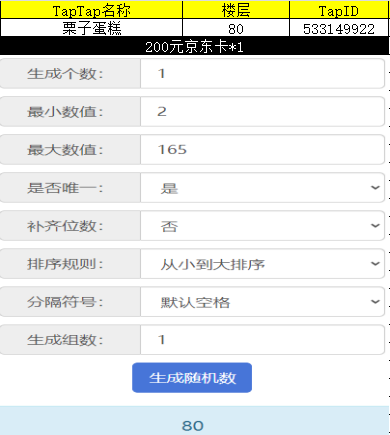Focus the 生成组数 input field

[x=263, y=340]
